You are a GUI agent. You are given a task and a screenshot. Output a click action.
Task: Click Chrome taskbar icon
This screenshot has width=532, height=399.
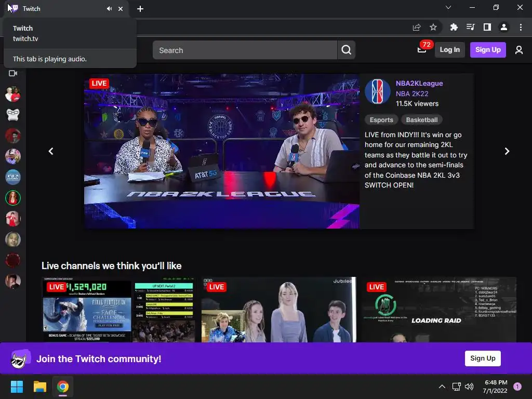pos(63,387)
